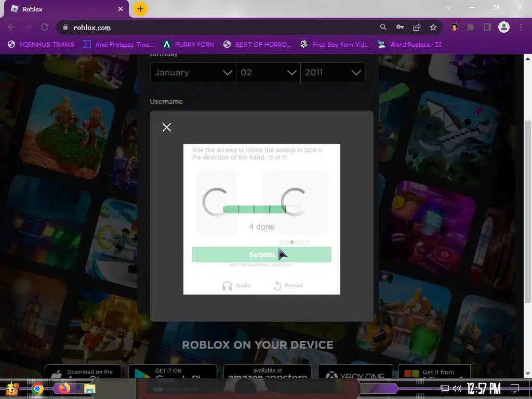
Task: Go back to the previous page
Action: (11, 28)
